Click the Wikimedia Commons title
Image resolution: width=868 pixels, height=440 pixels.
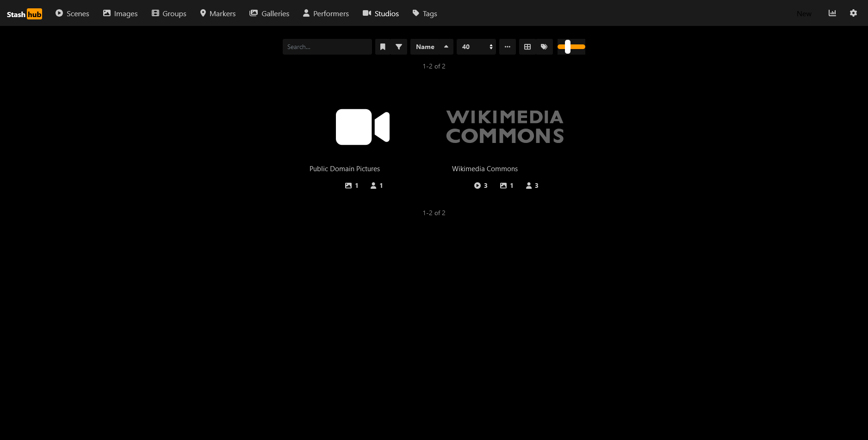coord(485,169)
